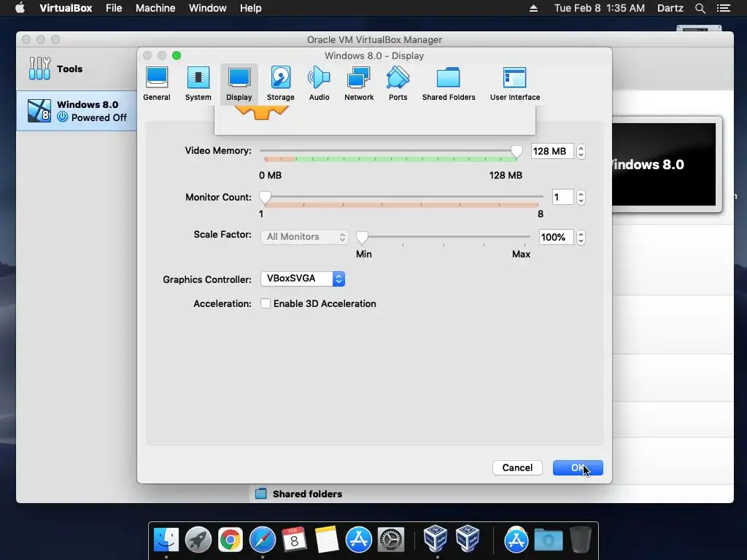Open Launchpad from the Dock

[x=198, y=540]
